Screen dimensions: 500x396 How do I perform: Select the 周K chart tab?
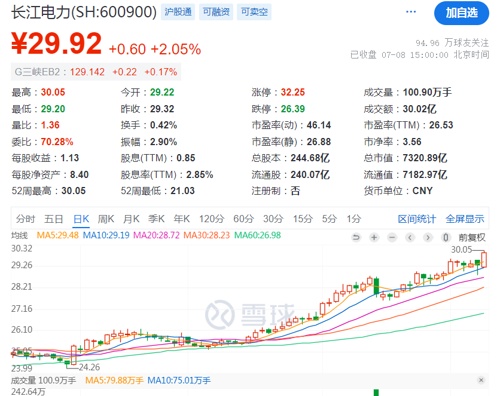click(106, 219)
